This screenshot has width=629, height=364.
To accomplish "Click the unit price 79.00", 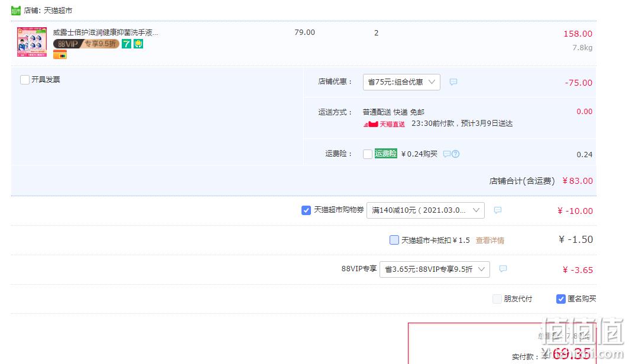I will click(x=304, y=32).
